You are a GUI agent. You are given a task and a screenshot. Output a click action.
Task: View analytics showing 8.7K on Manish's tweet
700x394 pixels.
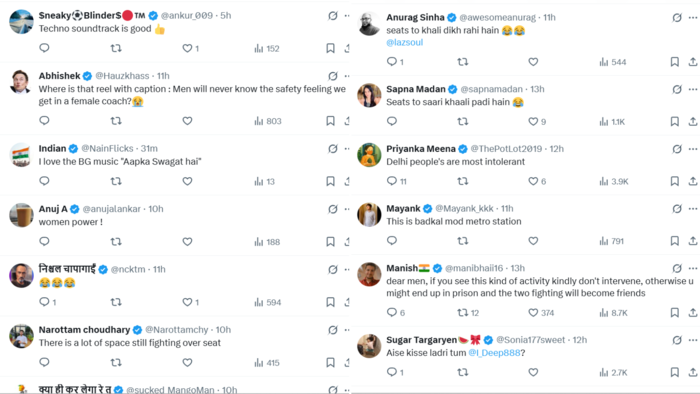pyautogui.click(x=613, y=313)
